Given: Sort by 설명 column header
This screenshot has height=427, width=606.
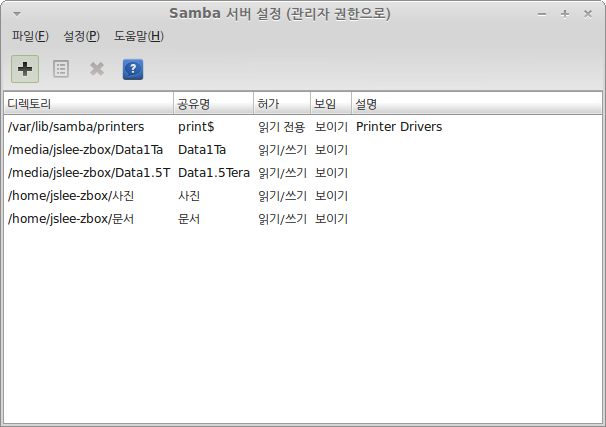Looking at the screenshot, I should point(477,104).
